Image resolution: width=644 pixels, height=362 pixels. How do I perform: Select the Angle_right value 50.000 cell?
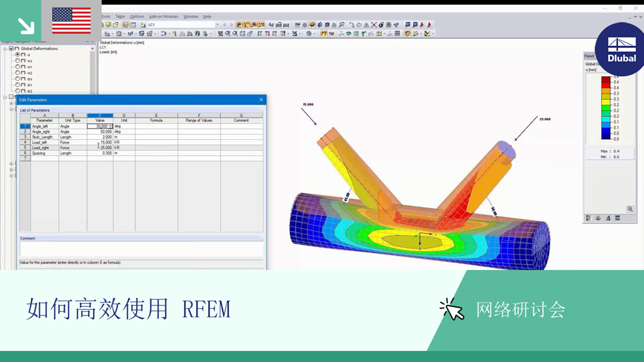(x=100, y=132)
